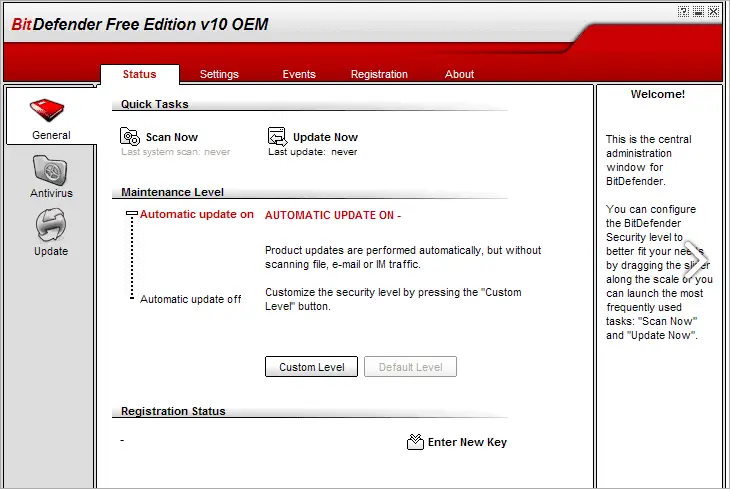Click the Last update: never text
Image resolution: width=730 pixels, height=489 pixels.
click(312, 152)
